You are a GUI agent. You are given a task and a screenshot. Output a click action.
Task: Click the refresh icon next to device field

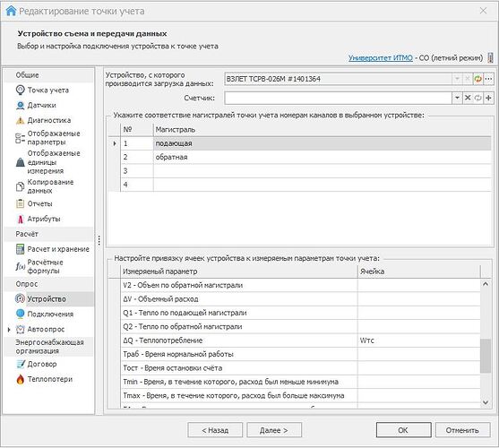478,79
